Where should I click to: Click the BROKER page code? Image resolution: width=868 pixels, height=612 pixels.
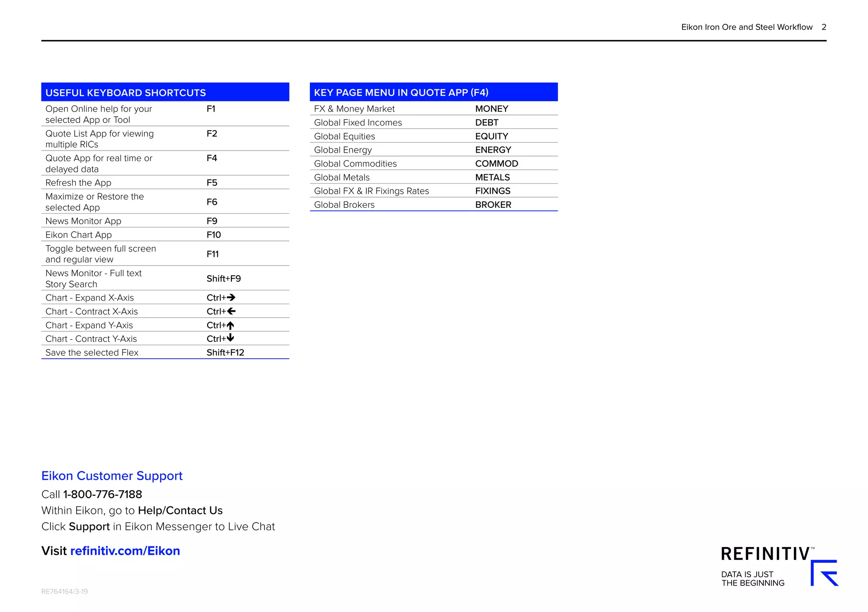493,205
